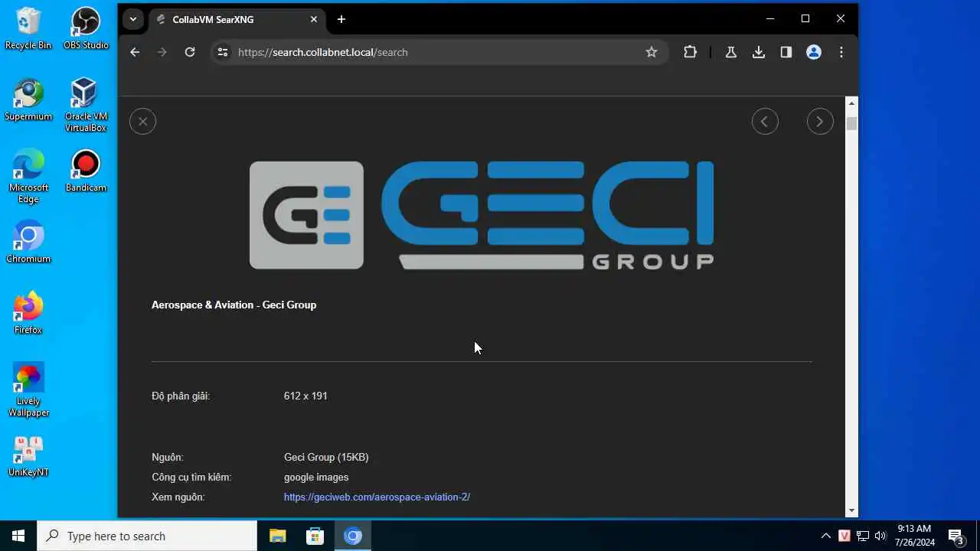Screen dimensions: 980x551
Task: Open taskbar clock and date
Action: point(916,536)
